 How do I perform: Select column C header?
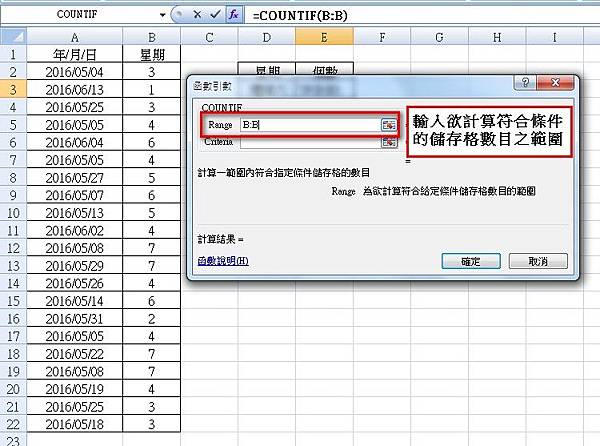209,37
